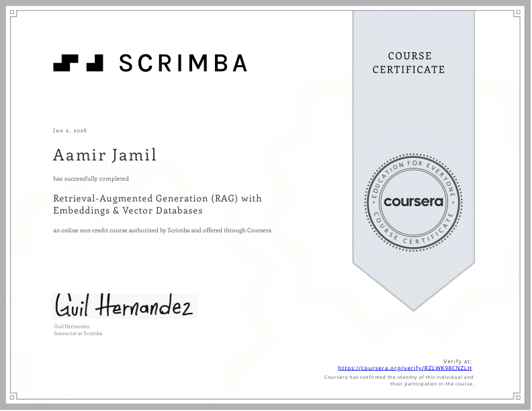The image size is (532, 411).
Task: Click the 'CERTIFICATE' ribbon heading
Action: [x=409, y=70]
